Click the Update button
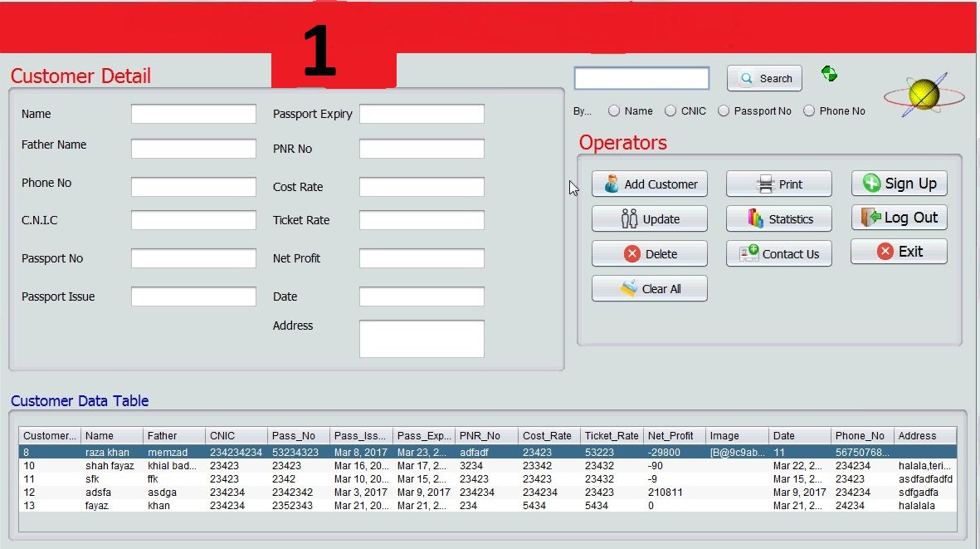980x549 pixels. (650, 218)
